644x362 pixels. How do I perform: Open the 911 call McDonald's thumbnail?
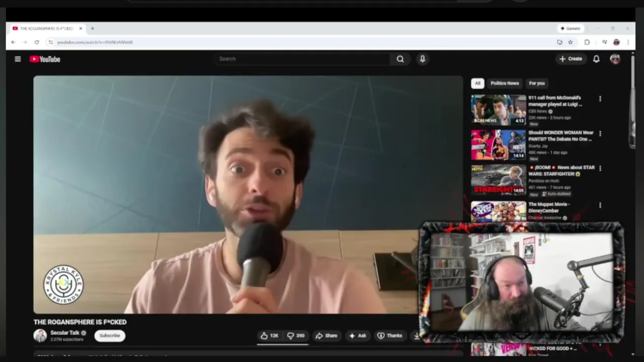pyautogui.click(x=498, y=110)
